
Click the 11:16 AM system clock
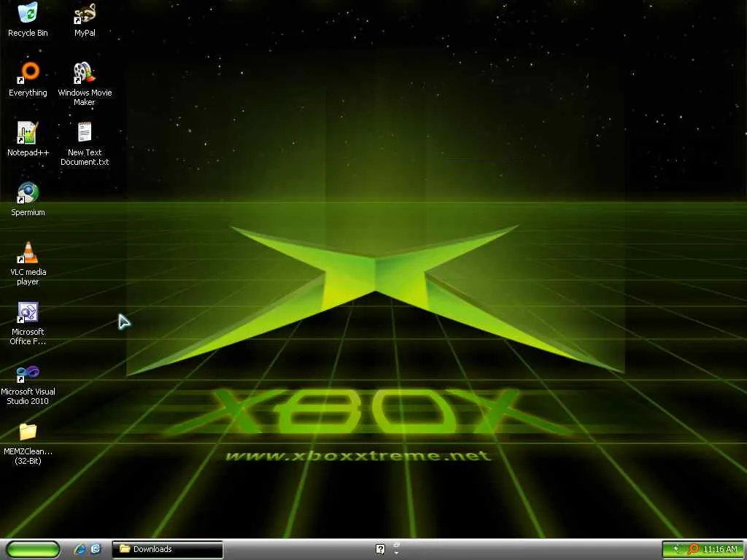pos(720,550)
